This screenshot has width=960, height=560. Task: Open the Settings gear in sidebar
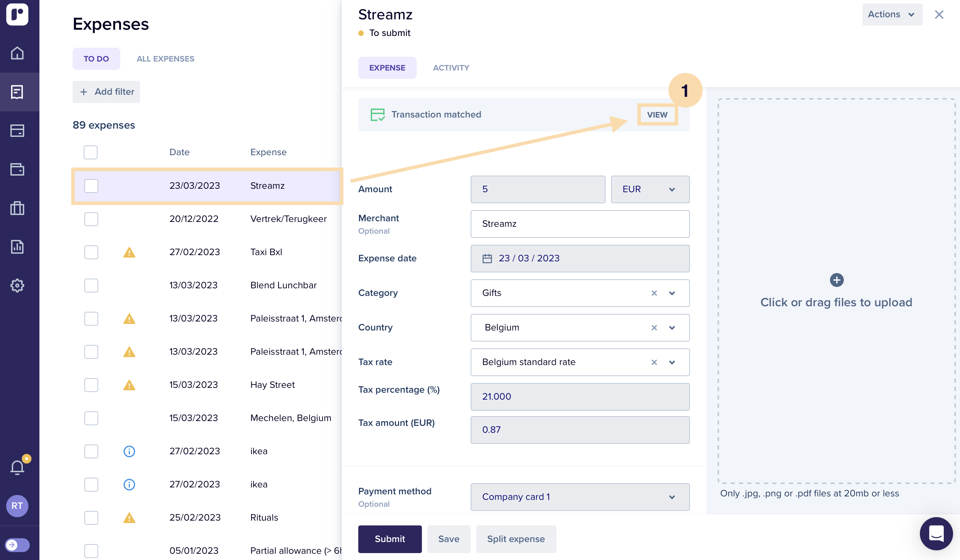click(17, 285)
